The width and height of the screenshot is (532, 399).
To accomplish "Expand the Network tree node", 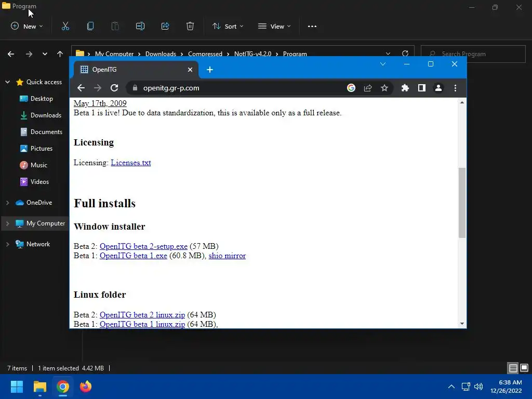I will (7, 244).
